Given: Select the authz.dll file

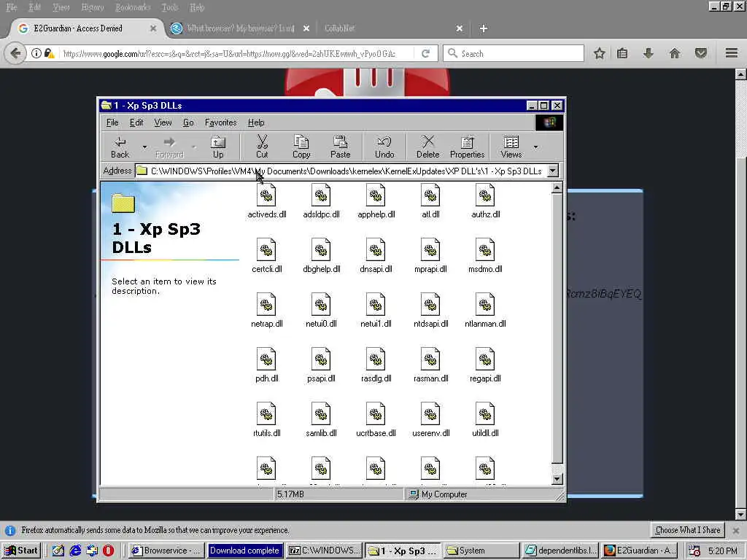Looking at the screenshot, I should pyautogui.click(x=485, y=201).
